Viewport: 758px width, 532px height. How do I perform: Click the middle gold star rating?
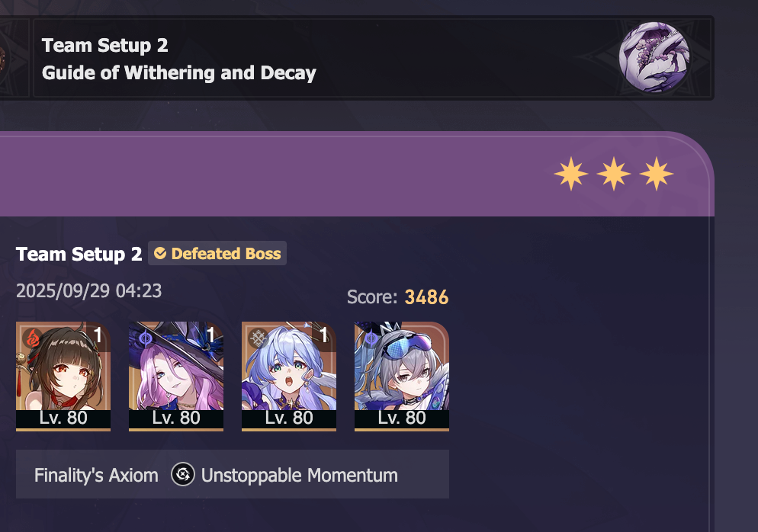613,174
